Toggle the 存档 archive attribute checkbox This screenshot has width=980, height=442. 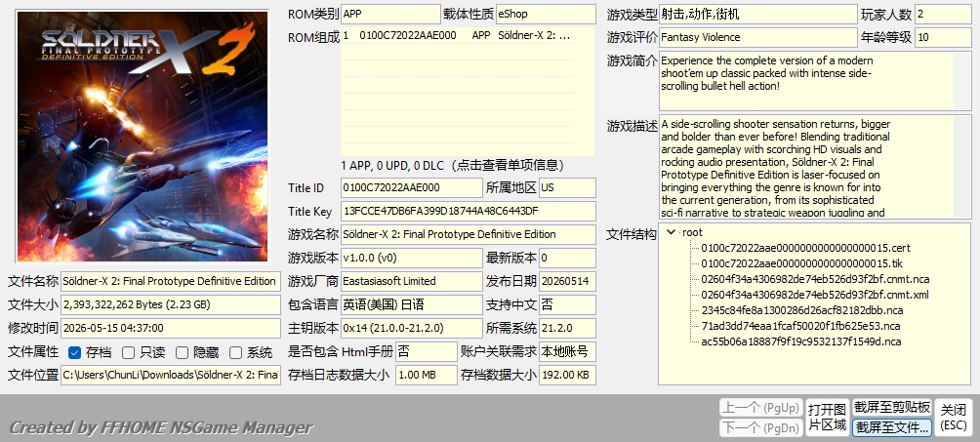point(74,352)
